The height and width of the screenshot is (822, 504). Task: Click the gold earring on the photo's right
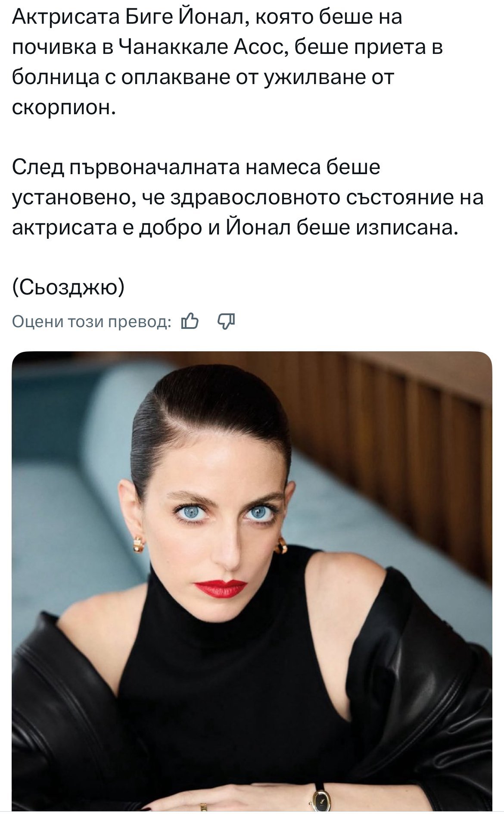[281, 545]
